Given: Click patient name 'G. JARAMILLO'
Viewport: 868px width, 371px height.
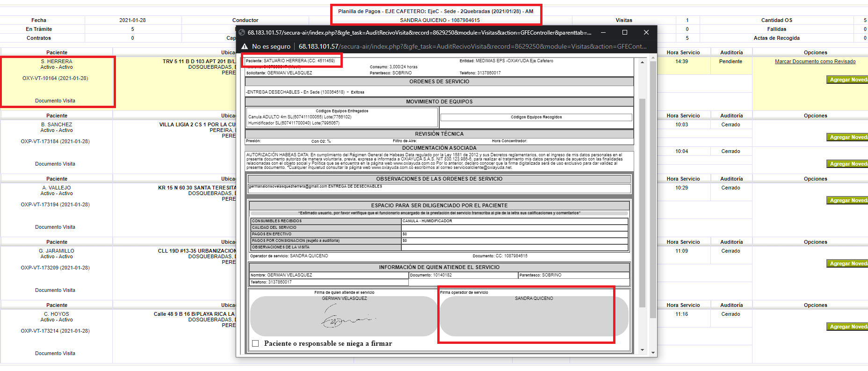Looking at the screenshot, I should tap(57, 251).
